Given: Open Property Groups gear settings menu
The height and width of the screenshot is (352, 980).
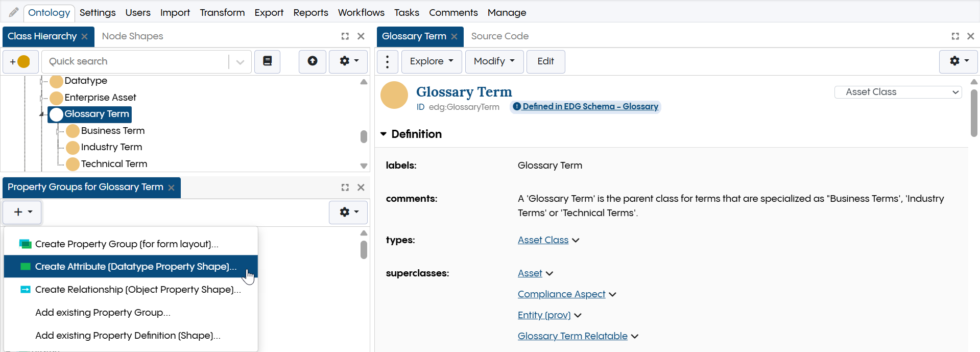Looking at the screenshot, I should (349, 212).
